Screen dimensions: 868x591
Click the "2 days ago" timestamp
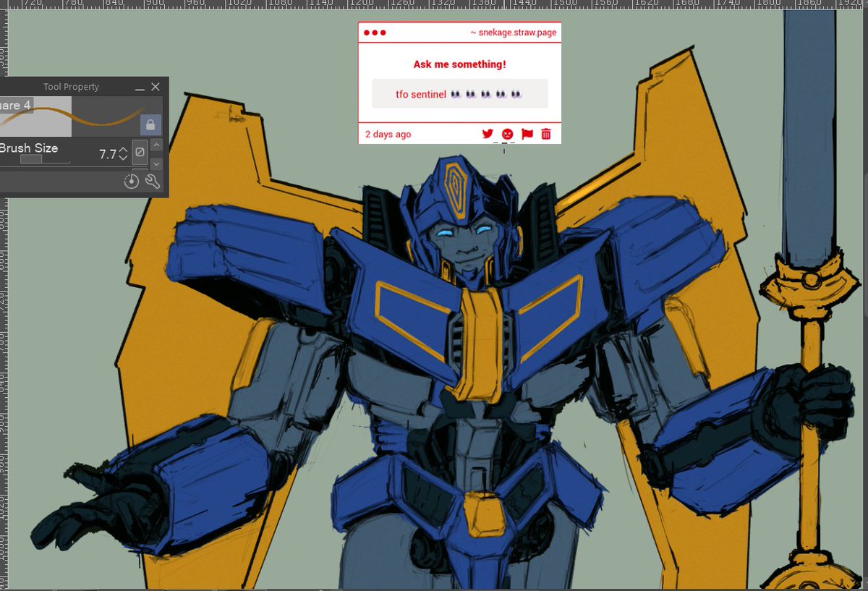point(388,134)
